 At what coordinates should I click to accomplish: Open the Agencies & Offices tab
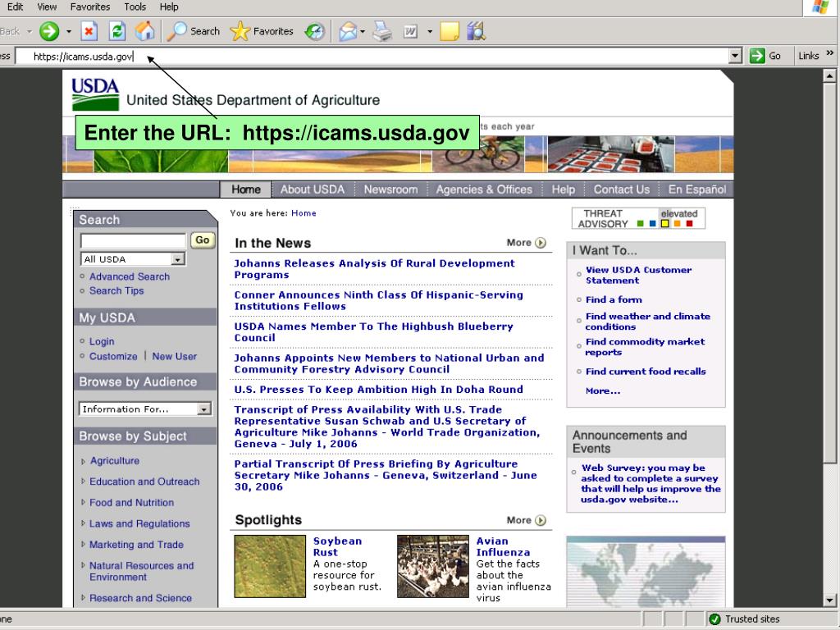point(484,189)
